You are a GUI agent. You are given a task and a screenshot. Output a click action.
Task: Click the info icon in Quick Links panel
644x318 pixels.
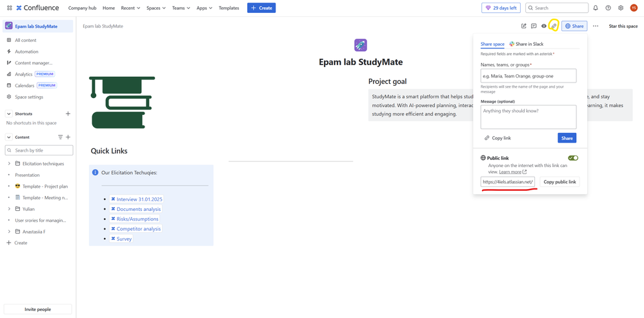pos(96,172)
